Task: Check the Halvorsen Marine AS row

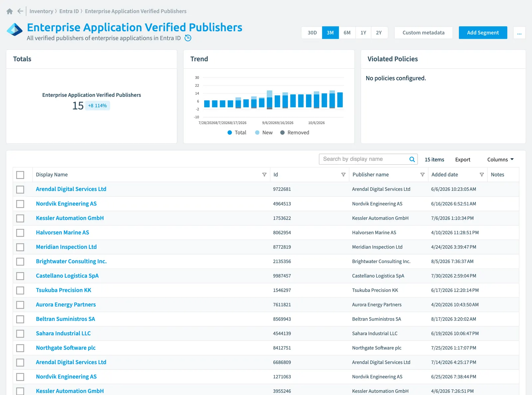Action: [x=20, y=233]
